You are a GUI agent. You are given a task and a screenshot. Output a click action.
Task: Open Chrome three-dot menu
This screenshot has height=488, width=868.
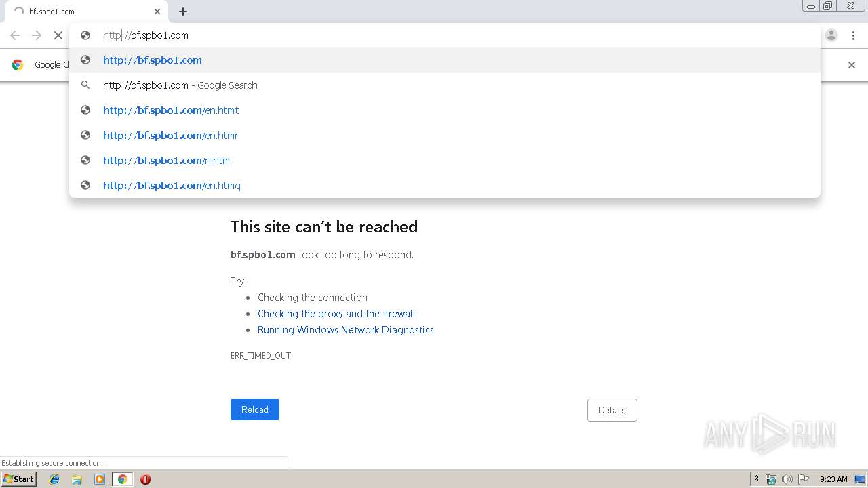tap(853, 35)
